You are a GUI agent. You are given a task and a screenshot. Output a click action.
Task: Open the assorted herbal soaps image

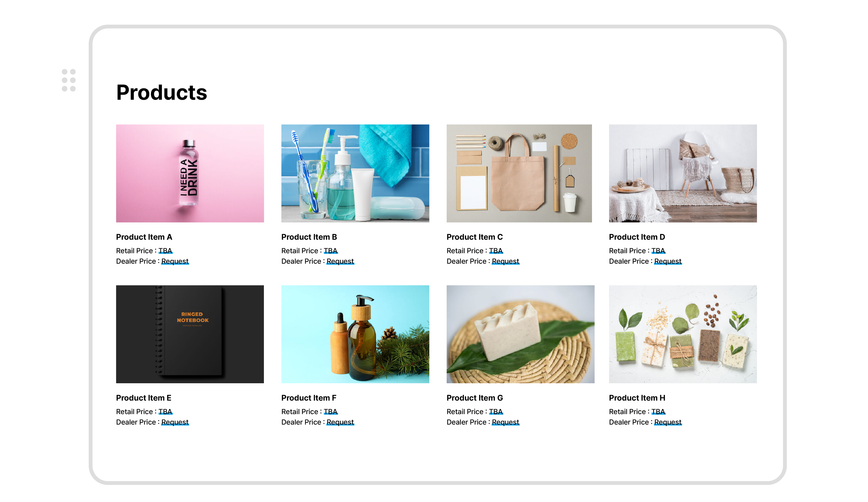click(x=683, y=334)
